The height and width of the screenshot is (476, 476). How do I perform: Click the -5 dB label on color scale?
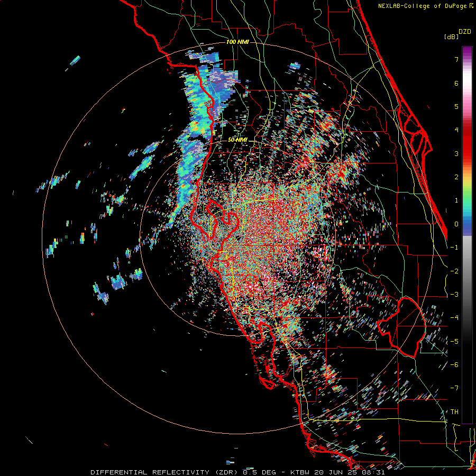[454, 341]
